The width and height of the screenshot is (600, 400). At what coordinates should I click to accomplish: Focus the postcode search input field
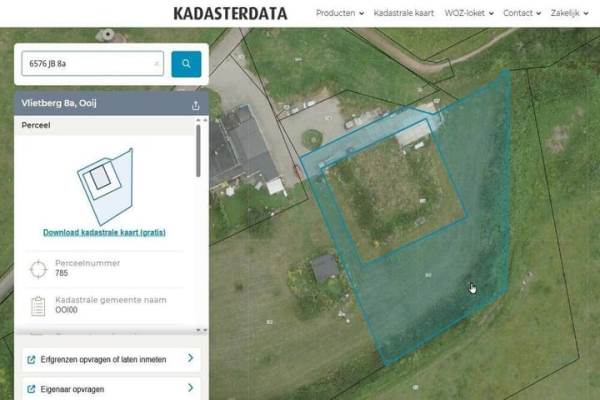click(x=85, y=64)
